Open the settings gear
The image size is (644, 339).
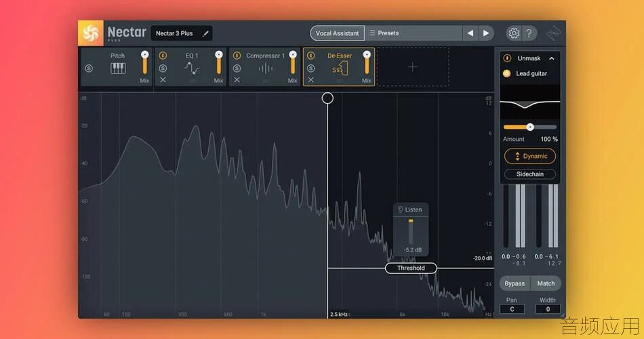coord(514,33)
